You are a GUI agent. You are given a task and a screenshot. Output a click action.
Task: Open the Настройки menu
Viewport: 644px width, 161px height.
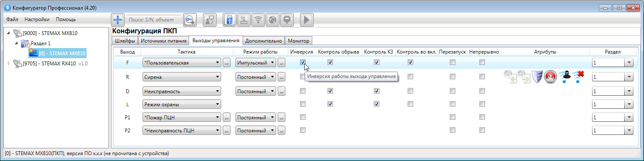coord(37,19)
